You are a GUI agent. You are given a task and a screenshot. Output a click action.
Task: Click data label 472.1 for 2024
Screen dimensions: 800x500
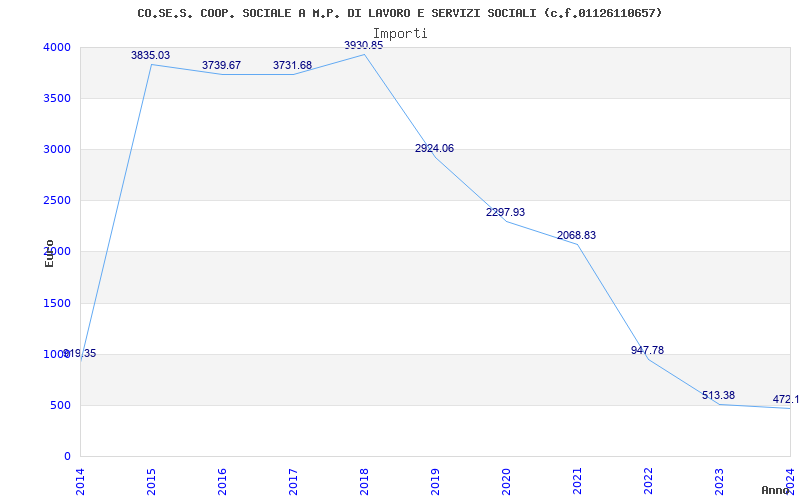tap(786, 399)
